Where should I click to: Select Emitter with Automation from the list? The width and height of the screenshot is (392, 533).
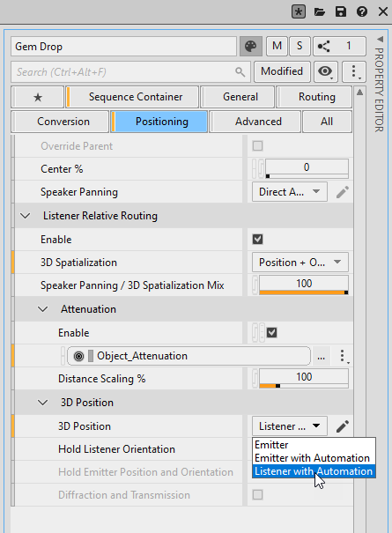[312, 458]
